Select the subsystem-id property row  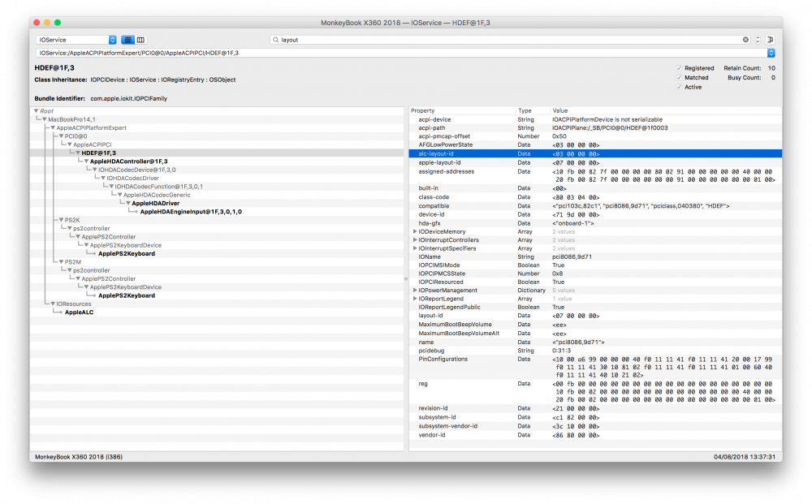(595, 417)
